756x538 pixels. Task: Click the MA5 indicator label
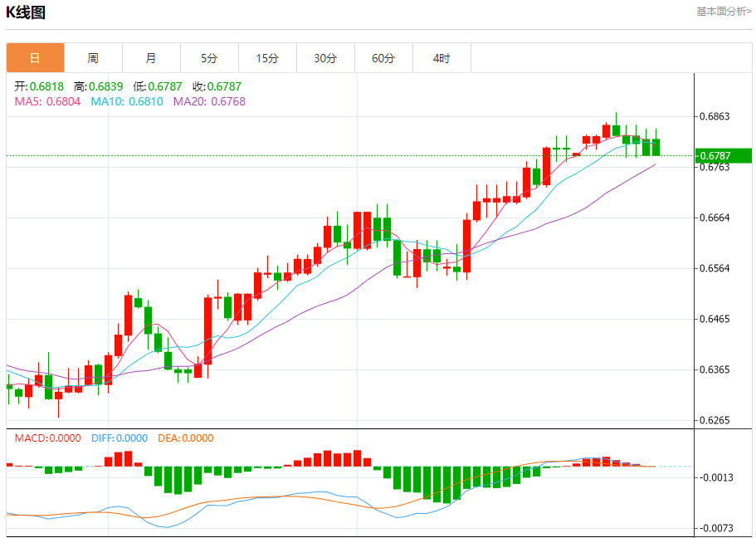[x=47, y=101]
